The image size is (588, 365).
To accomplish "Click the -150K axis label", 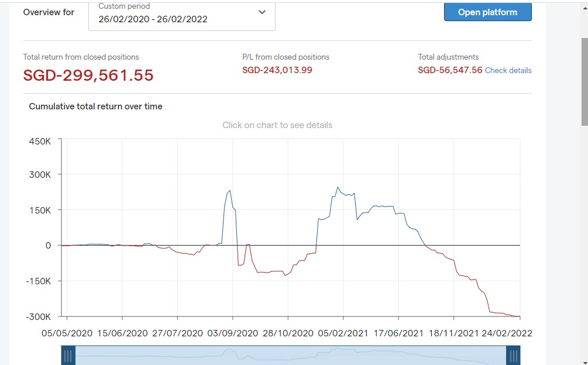I will (38, 281).
